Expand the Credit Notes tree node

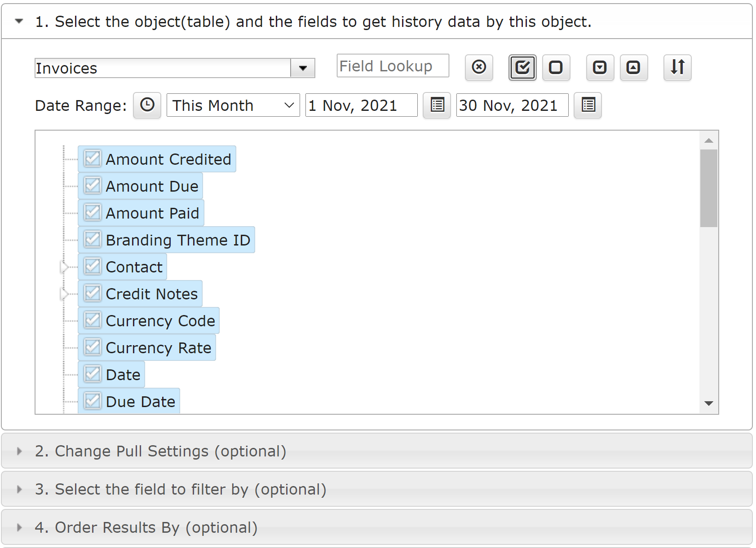(64, 294)
